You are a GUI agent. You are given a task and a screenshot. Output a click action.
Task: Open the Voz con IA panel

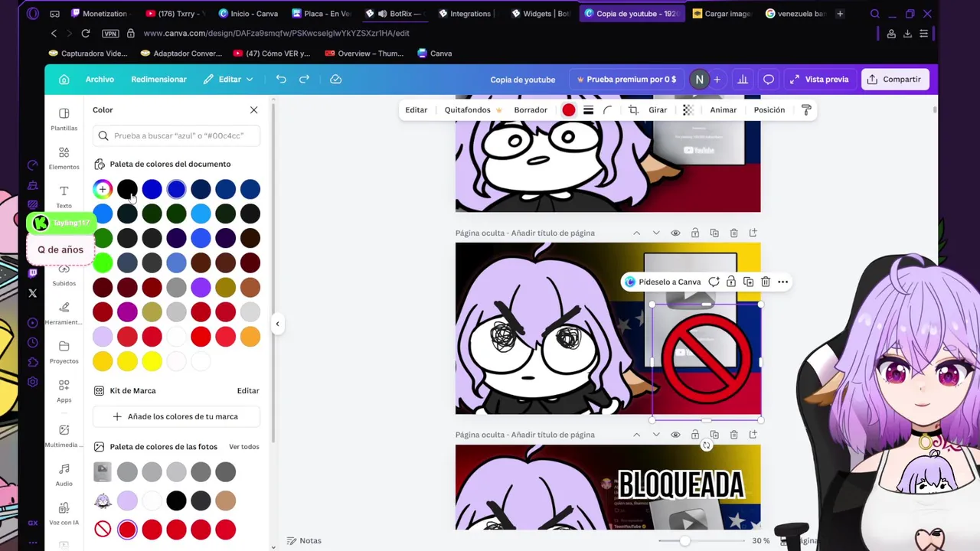tap(64, 514)
